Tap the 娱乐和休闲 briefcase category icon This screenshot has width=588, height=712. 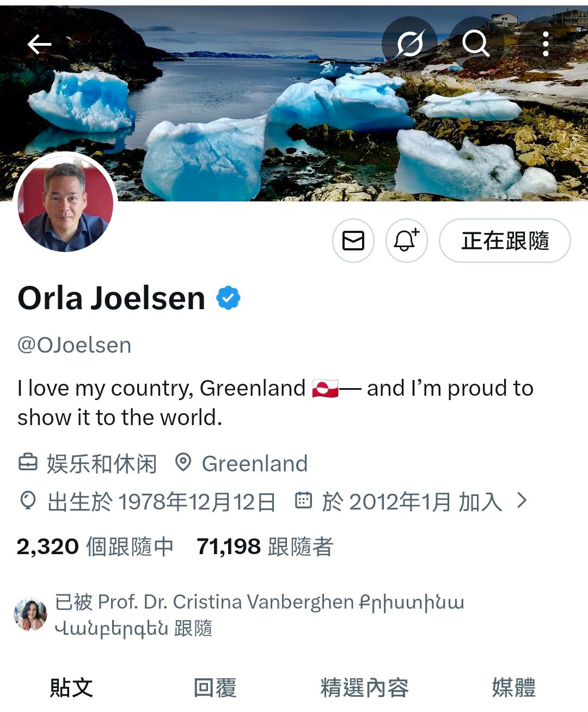[28, 463]
